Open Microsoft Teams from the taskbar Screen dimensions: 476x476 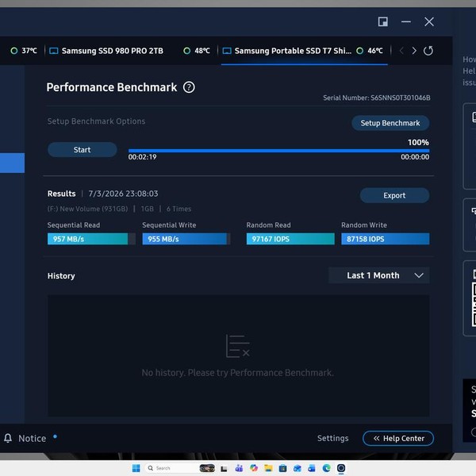239,468
